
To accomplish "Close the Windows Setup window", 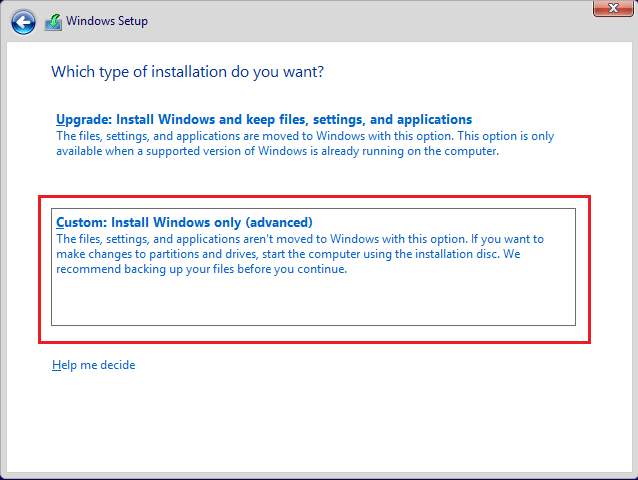I will click(x=613, y=8).
